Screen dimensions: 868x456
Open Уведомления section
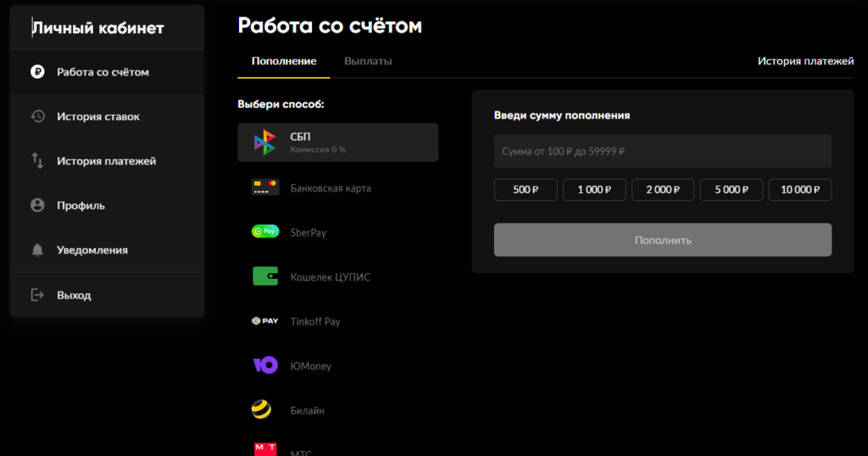coord(107,250)
